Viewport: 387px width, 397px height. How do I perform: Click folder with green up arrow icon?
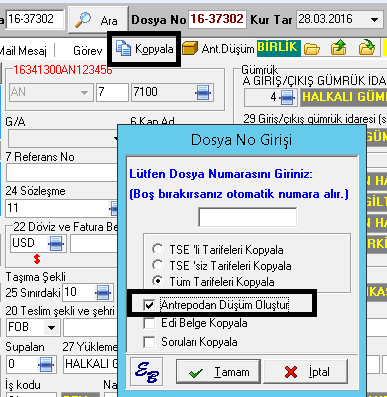[x=338, y=48]
